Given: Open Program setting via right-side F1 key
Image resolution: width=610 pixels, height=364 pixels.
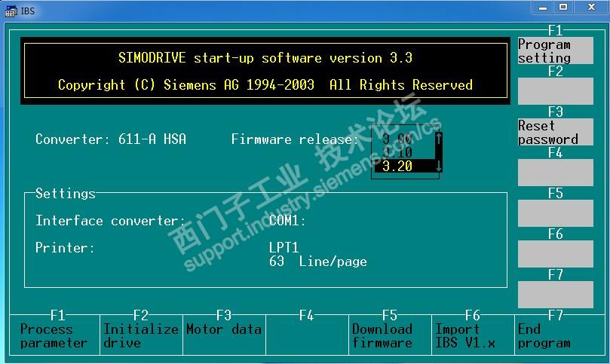Looking at the screenshot, I should point(555,50).
